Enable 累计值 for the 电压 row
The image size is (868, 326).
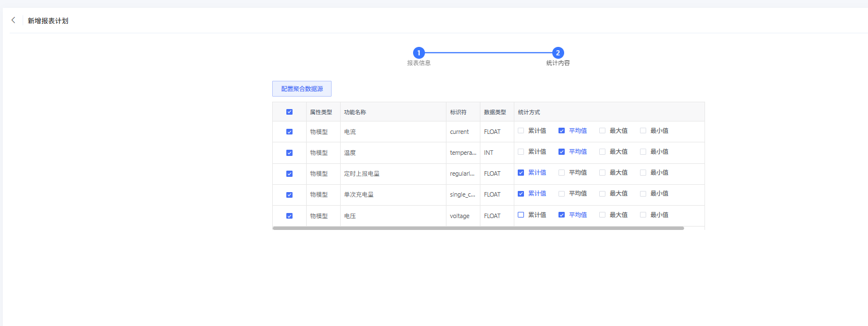(521, 215)
